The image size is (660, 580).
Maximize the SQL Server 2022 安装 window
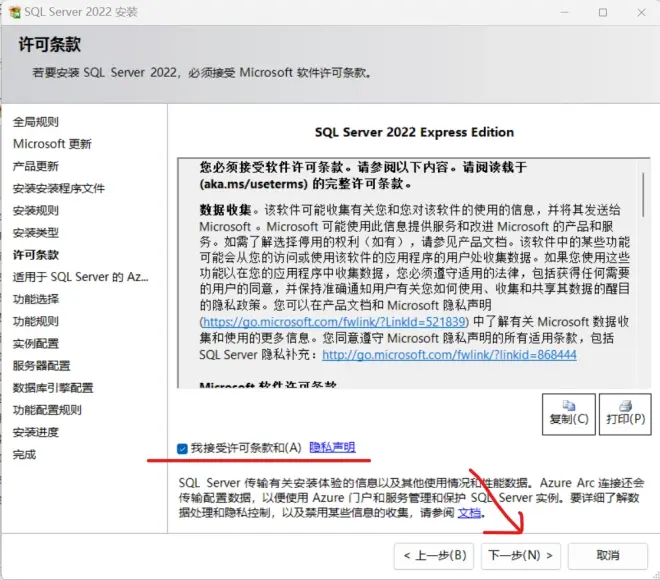click(x=603, y=12)
